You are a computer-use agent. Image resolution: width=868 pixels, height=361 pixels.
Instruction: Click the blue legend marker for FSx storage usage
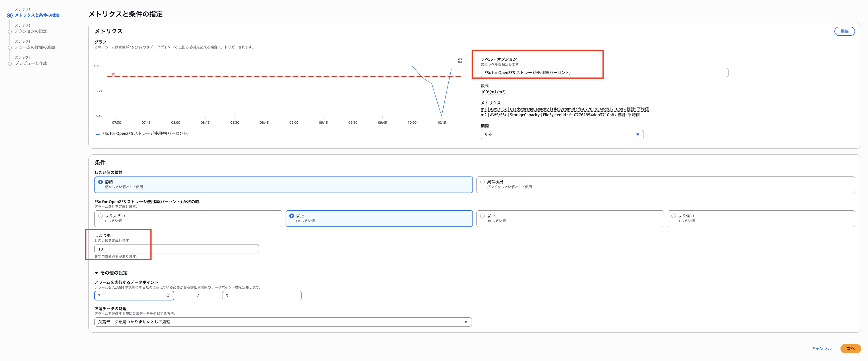(x=97, y=134)
